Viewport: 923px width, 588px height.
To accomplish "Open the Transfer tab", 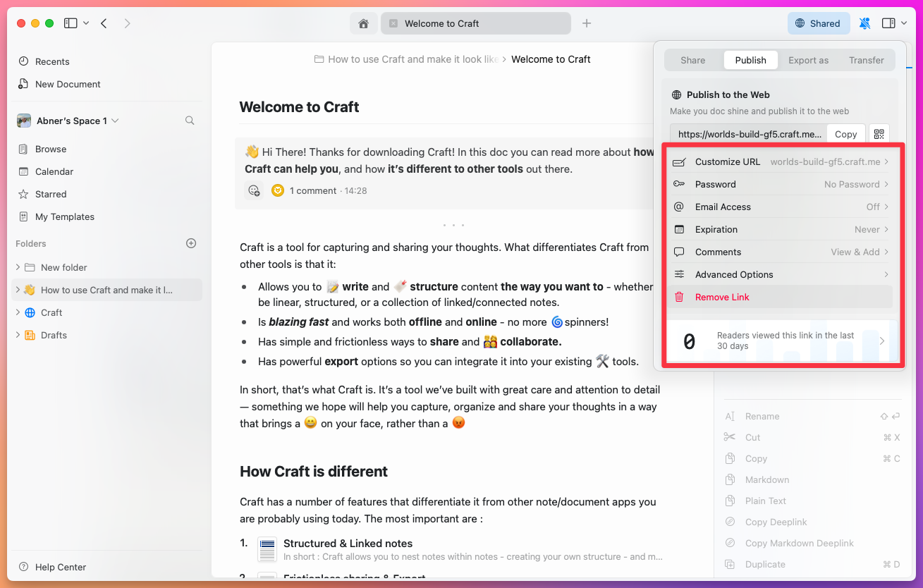I will pyautogui.click(x=866, y=60).
